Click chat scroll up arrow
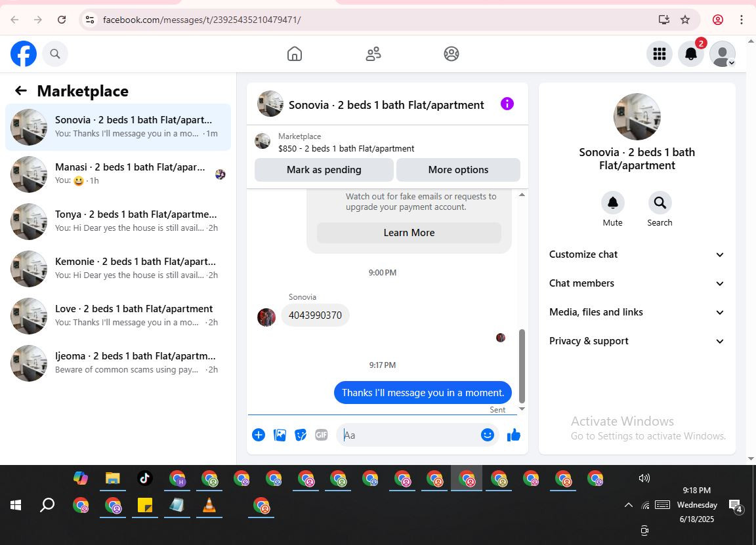 click(522, 195)
